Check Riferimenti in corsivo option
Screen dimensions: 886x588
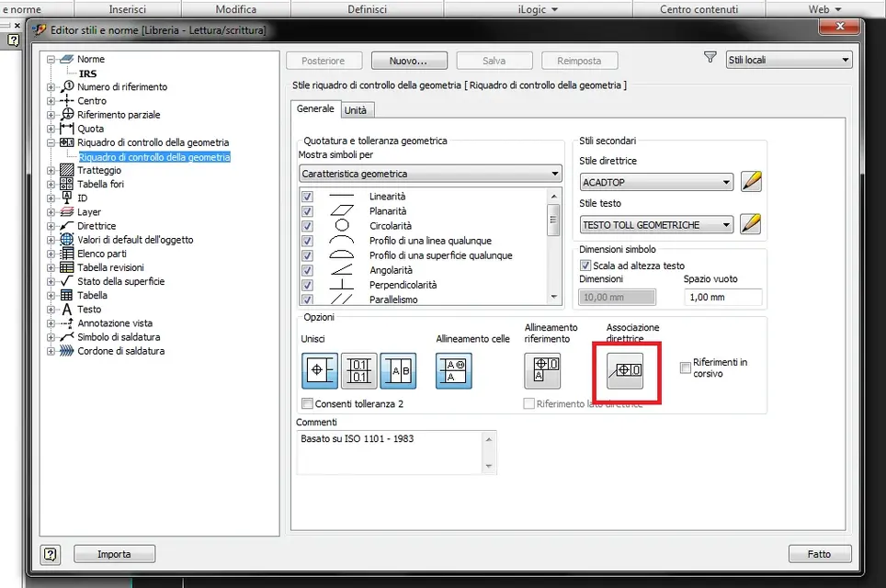coord(686,367)
